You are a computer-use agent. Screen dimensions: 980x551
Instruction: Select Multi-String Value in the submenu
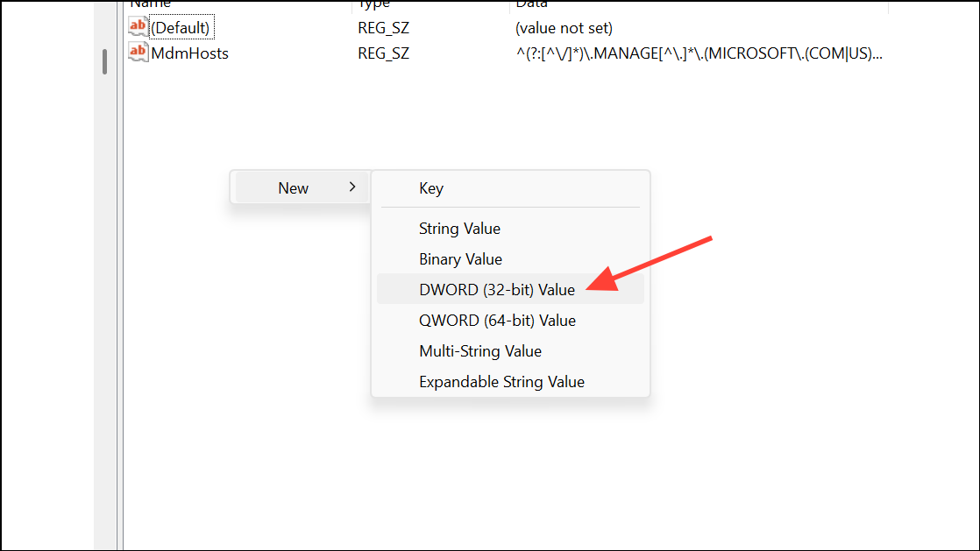(x=480, y=350)
